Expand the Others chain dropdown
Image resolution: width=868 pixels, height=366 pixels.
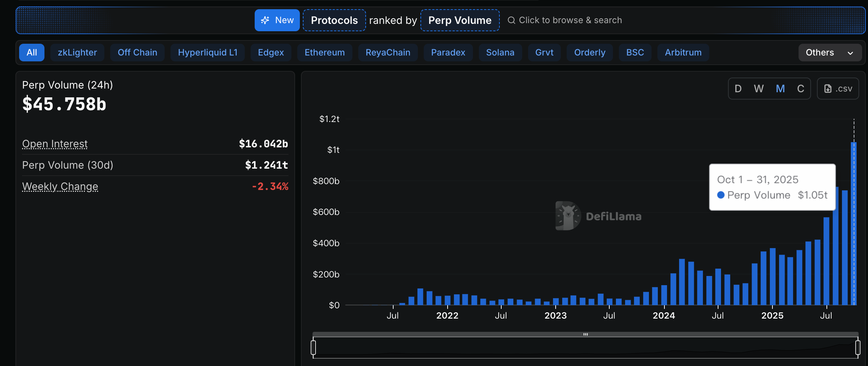coord(830,53)
